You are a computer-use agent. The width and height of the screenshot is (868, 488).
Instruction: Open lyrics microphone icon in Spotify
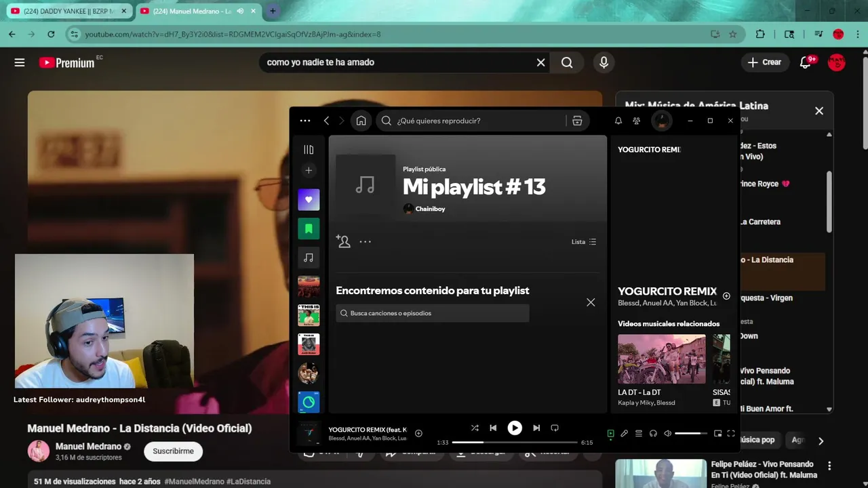click(625, 433)
